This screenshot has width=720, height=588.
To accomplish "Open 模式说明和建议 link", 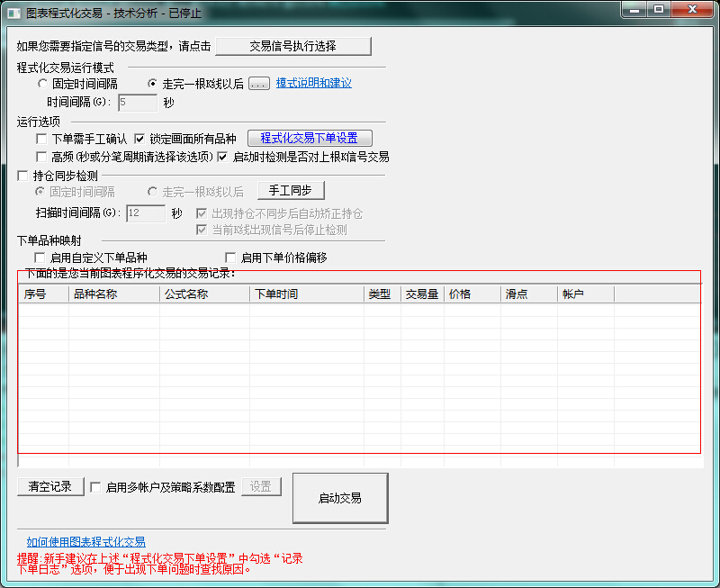I will click(313, 84).
